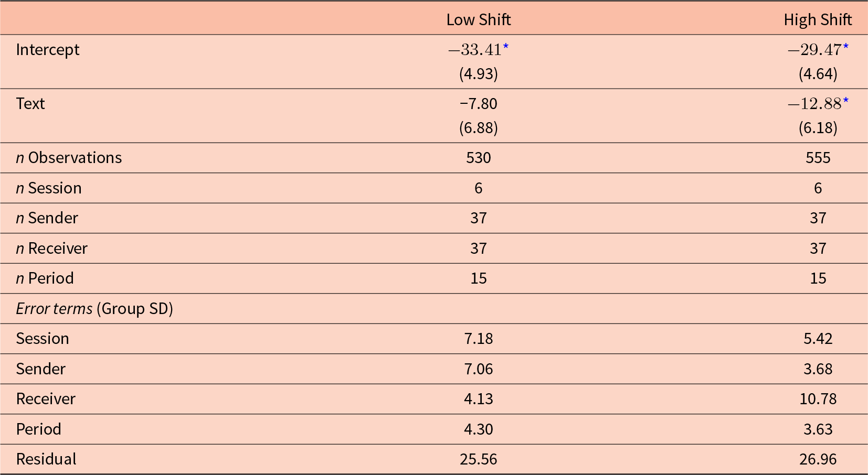
Task: Select the Text row label
Action: 30,104
